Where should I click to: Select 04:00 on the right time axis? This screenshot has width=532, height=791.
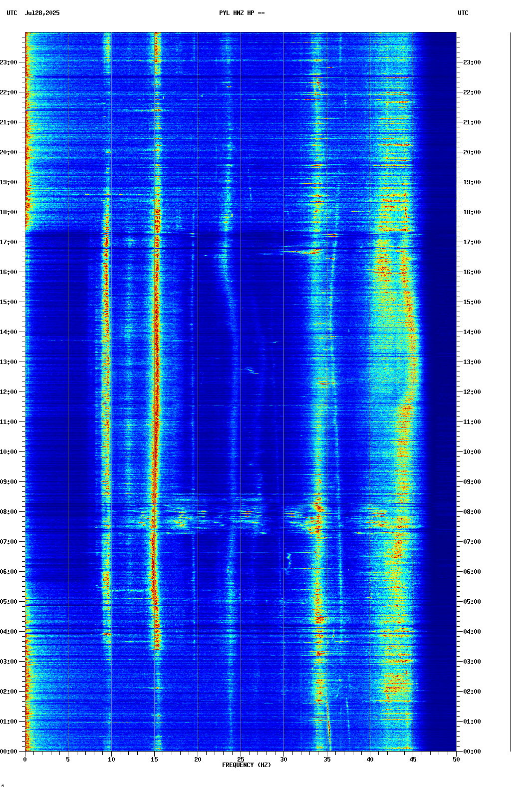[472, 632]
